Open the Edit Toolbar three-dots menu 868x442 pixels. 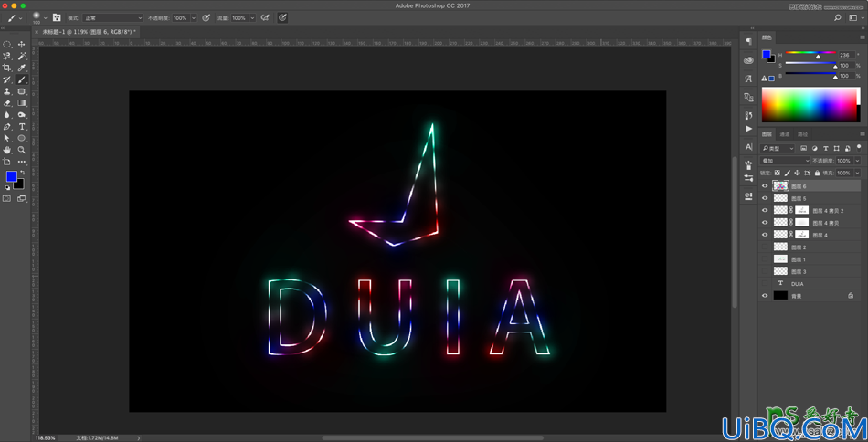tap(22, 162)
